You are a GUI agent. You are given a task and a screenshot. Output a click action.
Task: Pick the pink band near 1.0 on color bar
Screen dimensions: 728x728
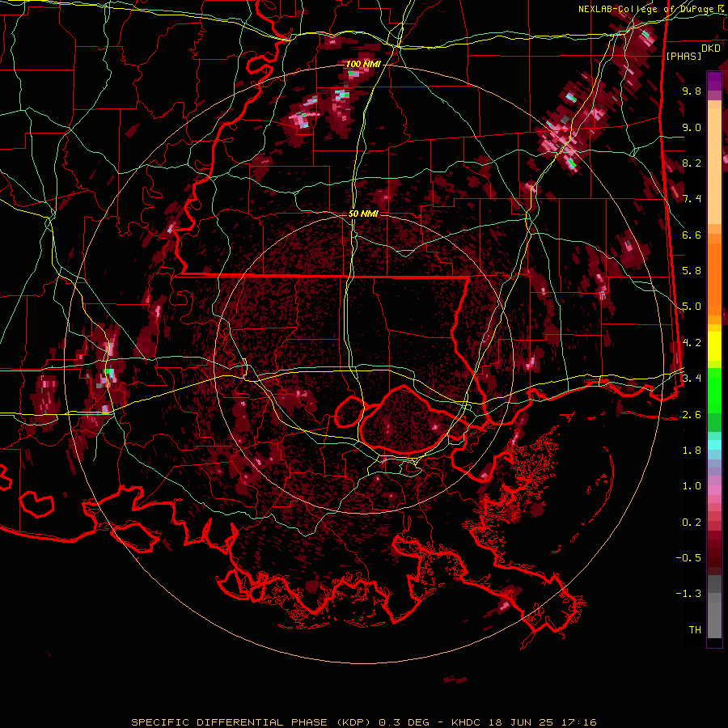pyautogui.click(x=714, y=490)
